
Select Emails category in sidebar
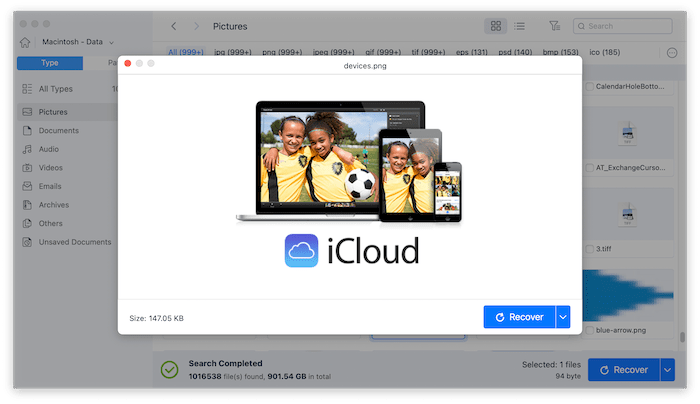pyautogui.click(x=51, y=186)
